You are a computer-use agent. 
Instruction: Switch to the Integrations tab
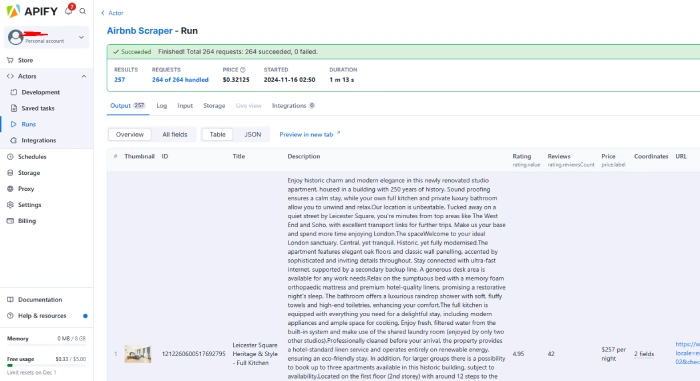293,105
